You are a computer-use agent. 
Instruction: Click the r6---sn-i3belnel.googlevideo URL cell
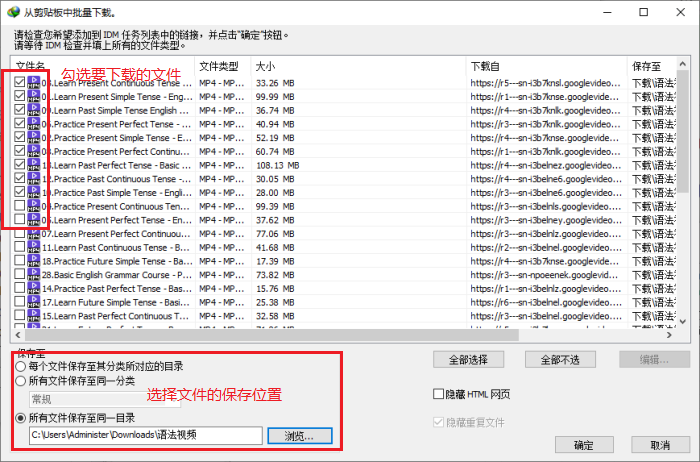(x=546, y=302)
